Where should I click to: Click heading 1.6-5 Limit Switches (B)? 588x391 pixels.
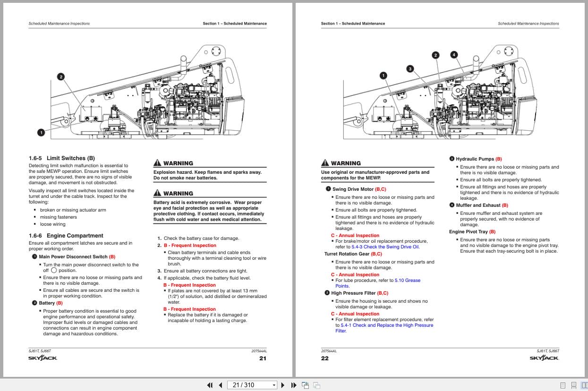pyautogui.click(x=62, y=158)
